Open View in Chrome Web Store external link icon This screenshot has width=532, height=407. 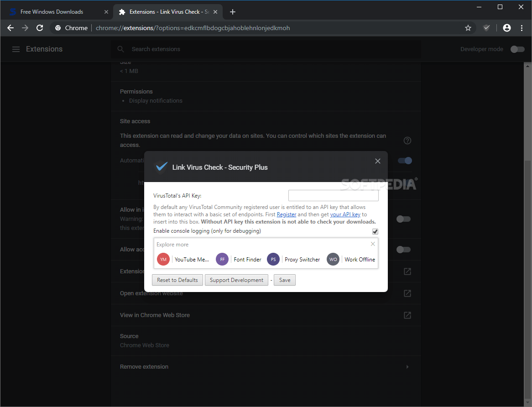[x=407, y=315]
